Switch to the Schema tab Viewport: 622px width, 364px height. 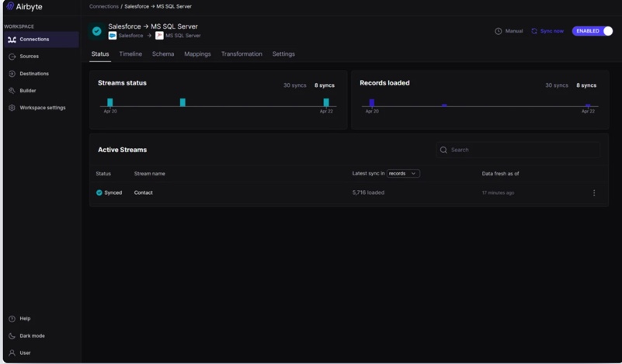click(x=163, y=54)
